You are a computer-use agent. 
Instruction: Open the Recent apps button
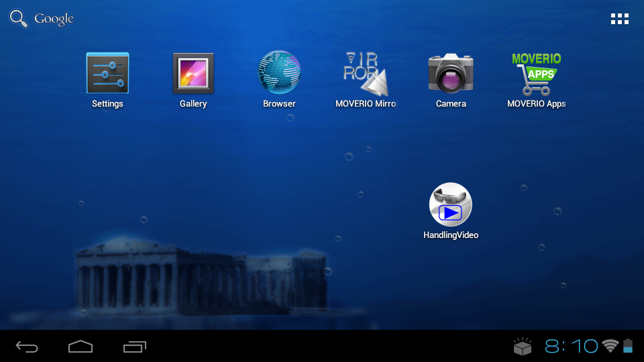click(x=135, y=347)
